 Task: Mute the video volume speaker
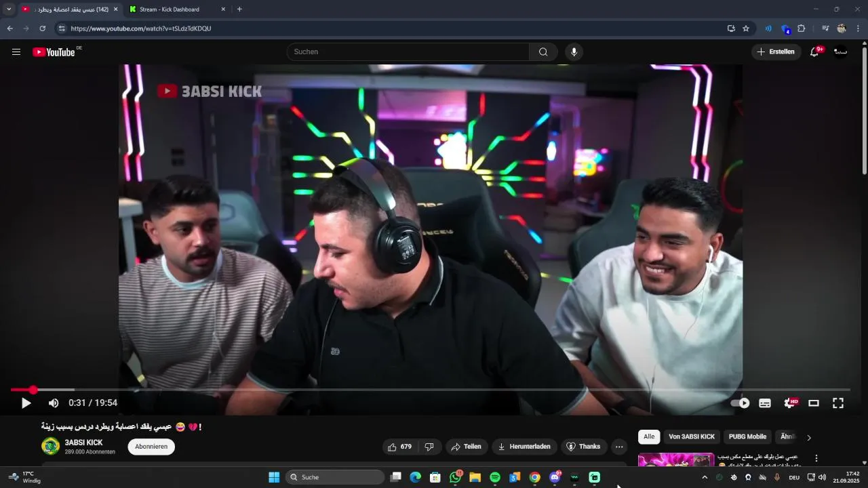click(x=54, y=403)
